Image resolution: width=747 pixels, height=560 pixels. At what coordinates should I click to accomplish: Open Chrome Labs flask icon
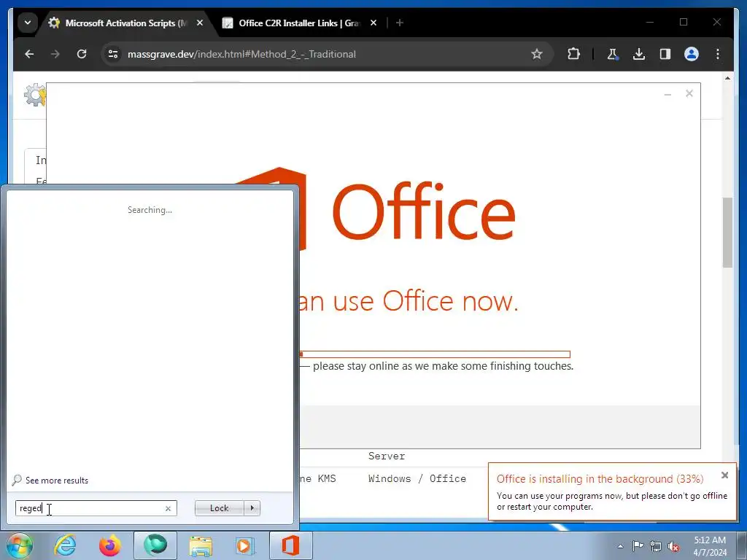pyautogui.click(x=613, y=54)
